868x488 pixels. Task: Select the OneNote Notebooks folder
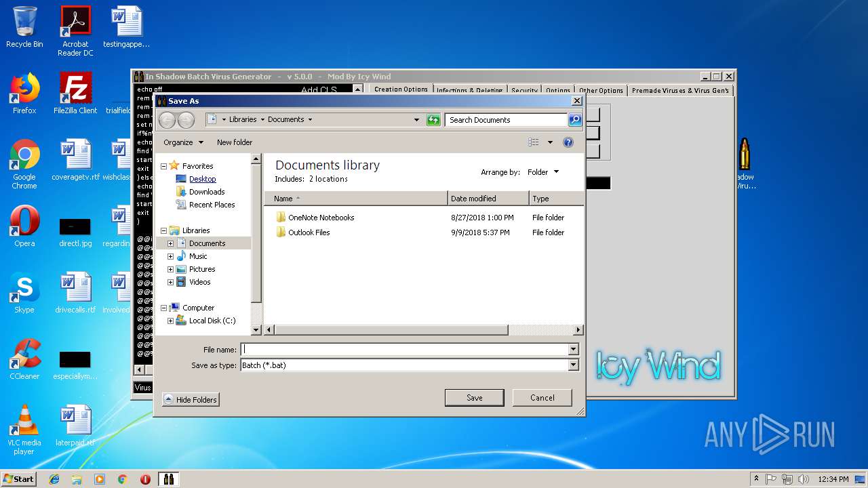coord(321,218)
